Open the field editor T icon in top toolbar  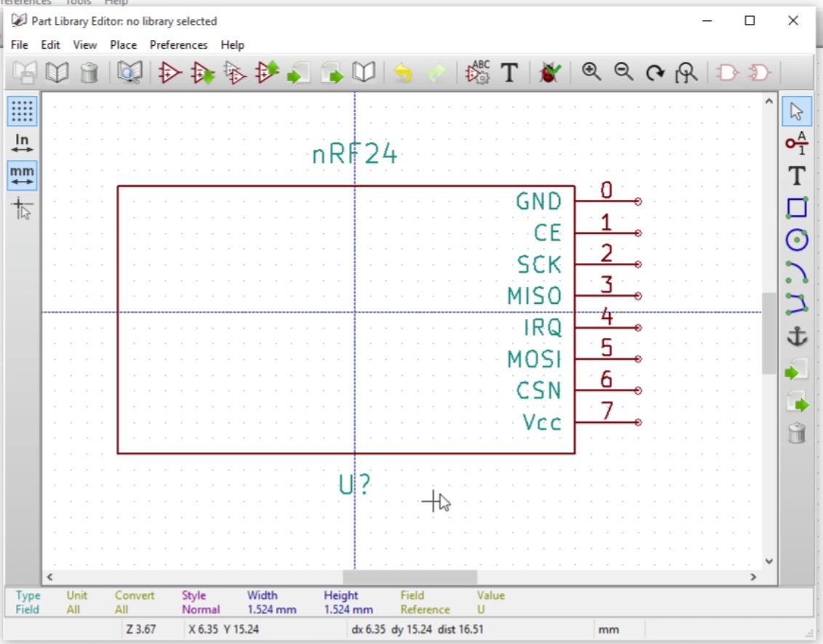pos(509,73)
